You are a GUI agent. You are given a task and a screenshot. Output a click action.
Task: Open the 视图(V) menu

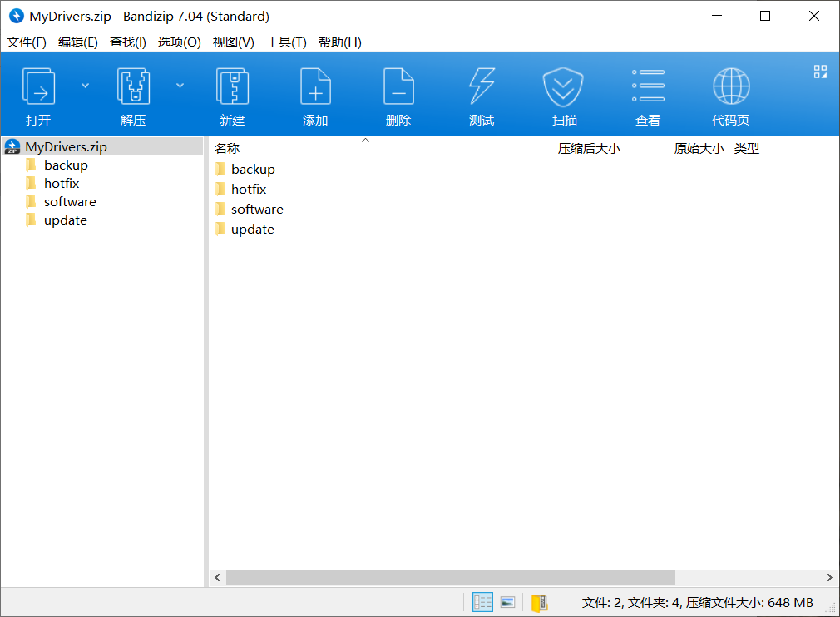point(234,42)
